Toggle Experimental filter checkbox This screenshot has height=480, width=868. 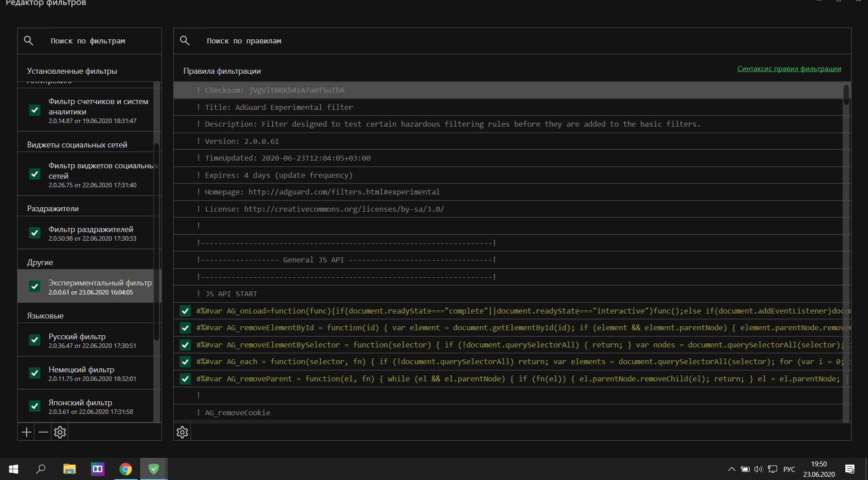[34, 286]
